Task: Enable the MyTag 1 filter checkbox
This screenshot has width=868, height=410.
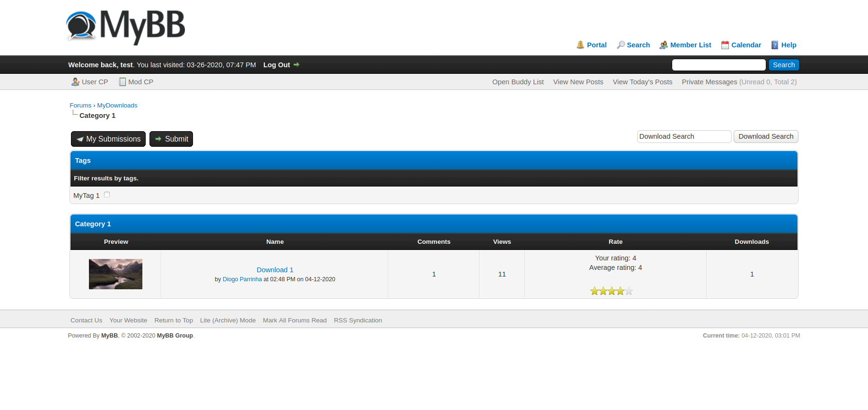Action: (x=107, y=195)
